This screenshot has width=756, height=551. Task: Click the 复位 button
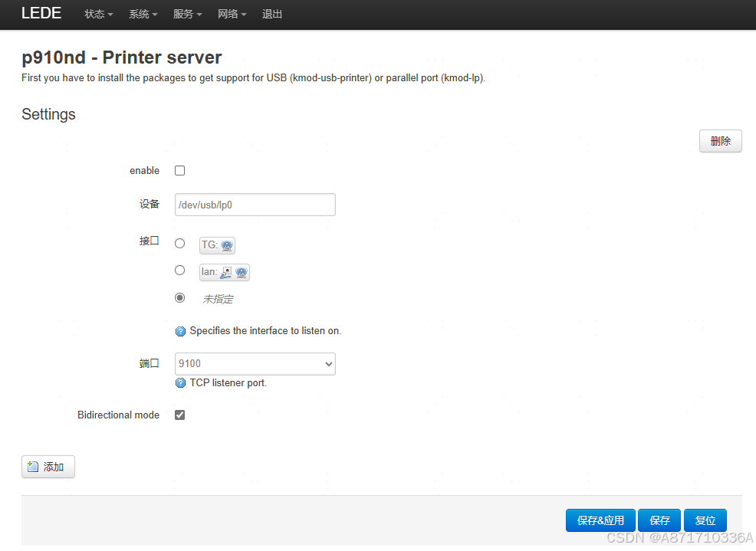click(705, 520)
